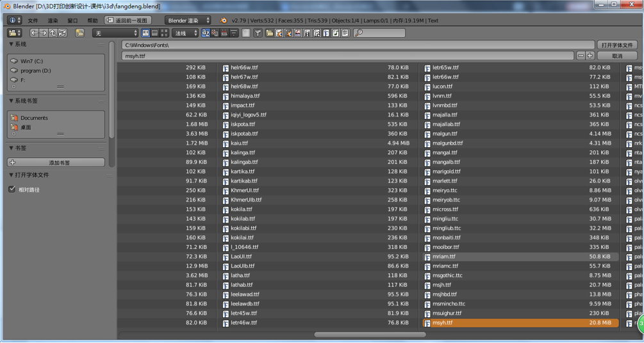Decrement the filename number with minus button
Viewport: 644px width, 343px height.
pos(581,56)
